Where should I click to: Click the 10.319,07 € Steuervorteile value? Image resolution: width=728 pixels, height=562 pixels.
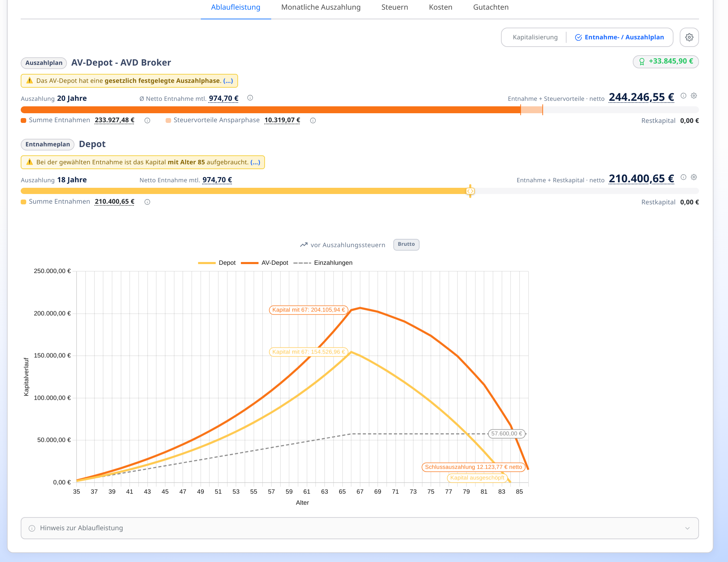coord(282,120)
